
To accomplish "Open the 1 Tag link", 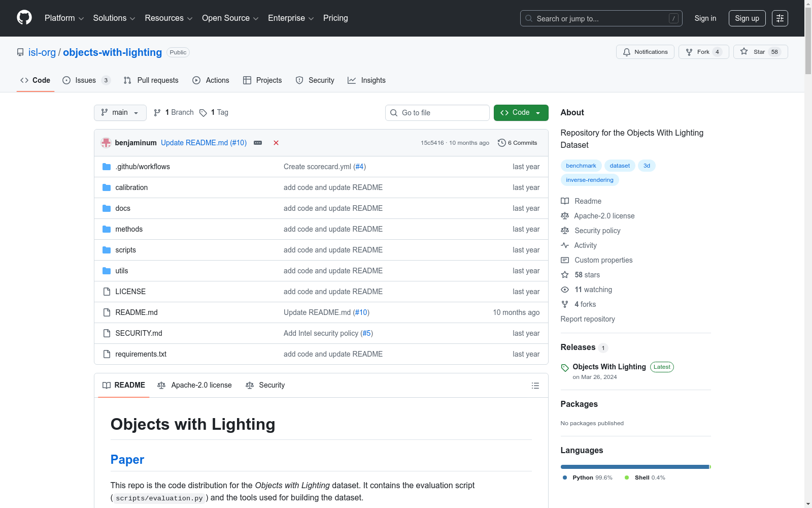I will (214, 113).
